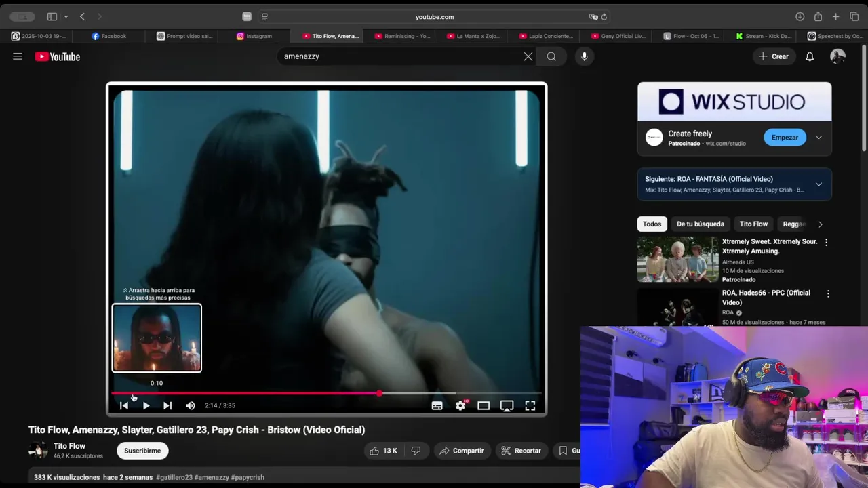The height and width of the screenshot is (488, 868).
Task: Open ROA, Hades66 - PPC video title
Action: (x=766, y=298)
